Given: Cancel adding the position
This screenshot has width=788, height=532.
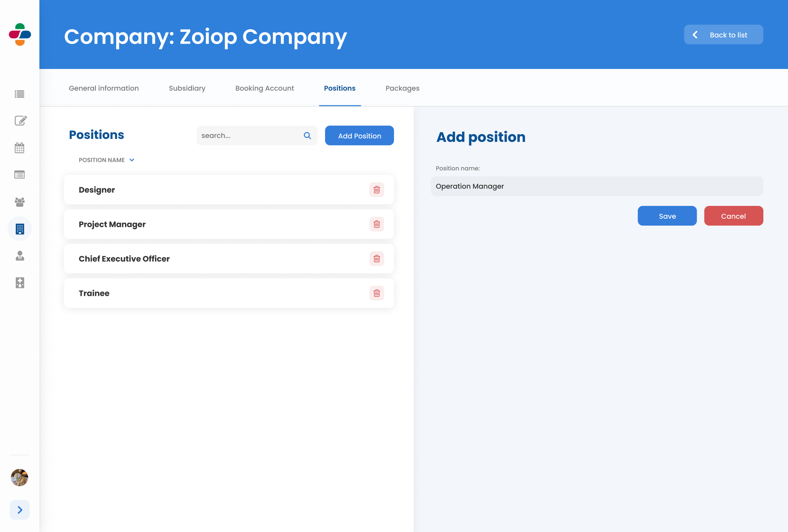Looking at the screenshot, I should point(733,216).
